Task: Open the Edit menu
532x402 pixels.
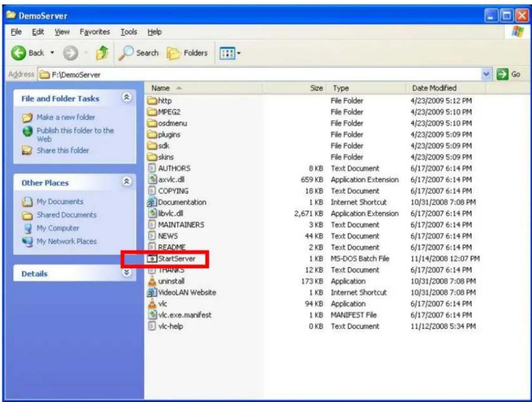Action: tap(38, 32)
